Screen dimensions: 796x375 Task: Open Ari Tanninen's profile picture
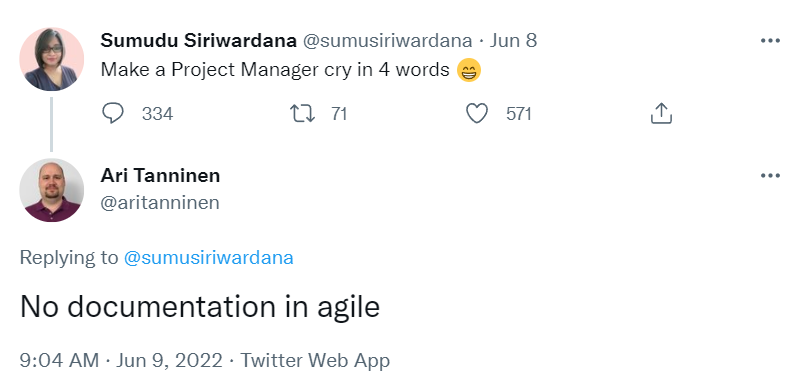[51, 190]
